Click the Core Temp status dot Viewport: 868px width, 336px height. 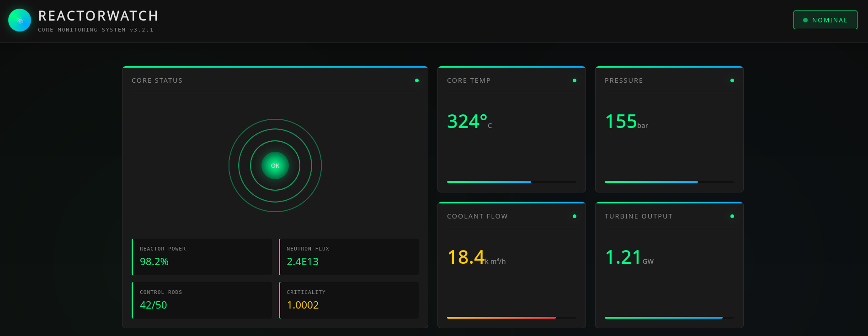point(575,80)
